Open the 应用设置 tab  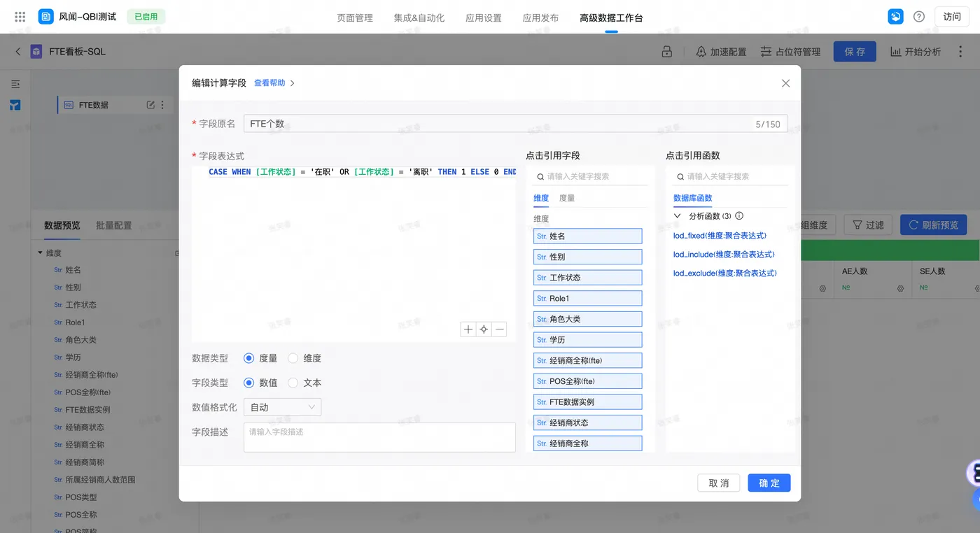pos(484,17)
